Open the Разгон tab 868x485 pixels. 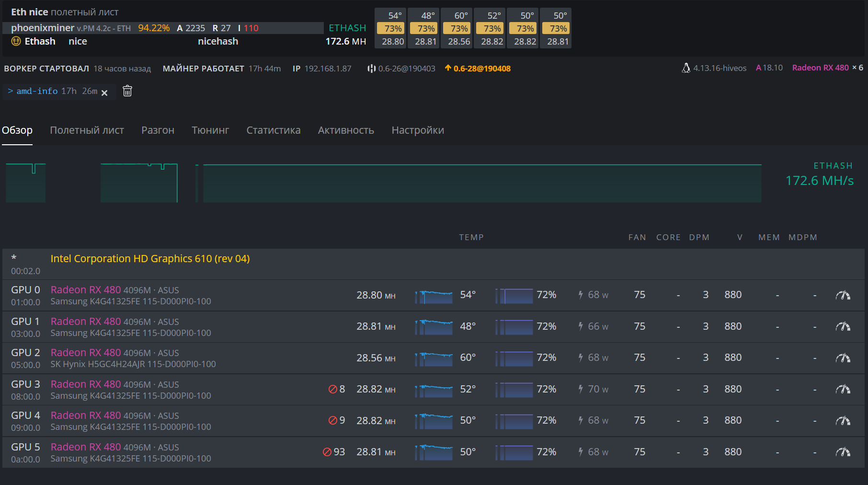click(x=158, y=130)
